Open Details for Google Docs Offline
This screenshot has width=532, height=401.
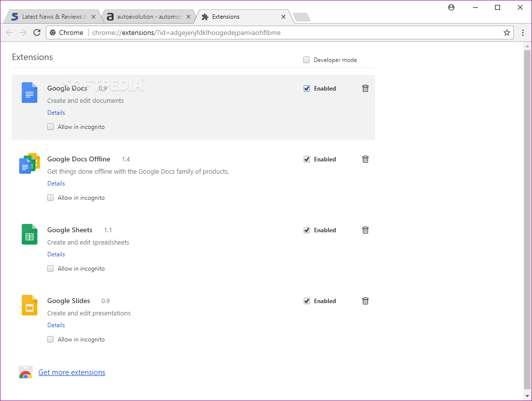click(x=56, y=184)
